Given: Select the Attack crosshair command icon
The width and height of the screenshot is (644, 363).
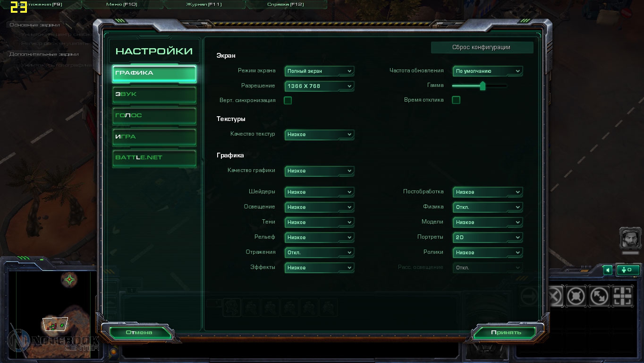Looking at the screenshot, I should coord(622,297).
